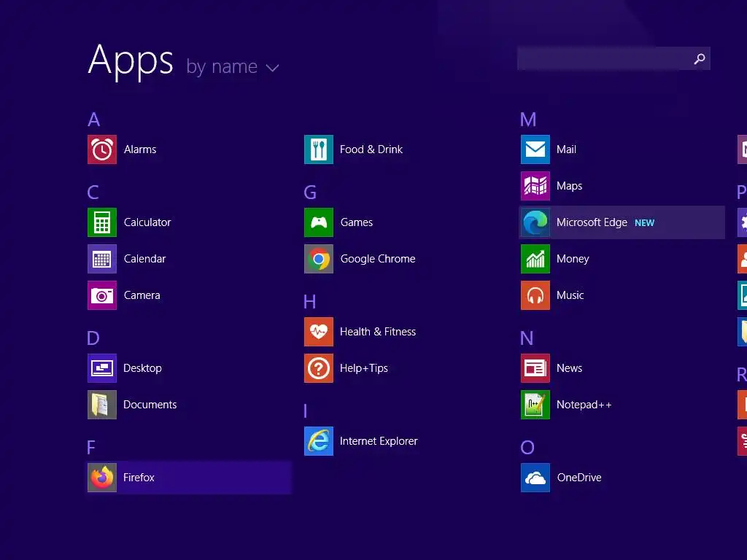Click the "Food & Drink" label
747x560 pixels.
coord(371,149)
